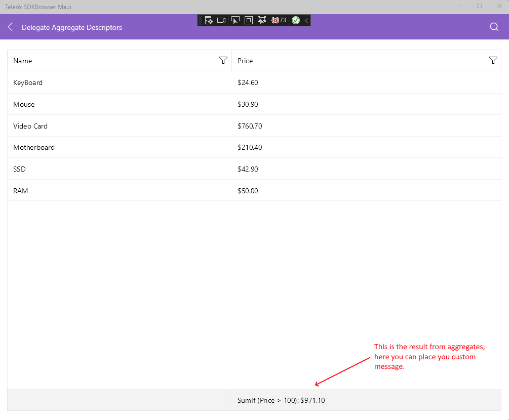Toggle track focused element icon
The image size is (509, 420).
pyautogui.click(x=261, y=20)
